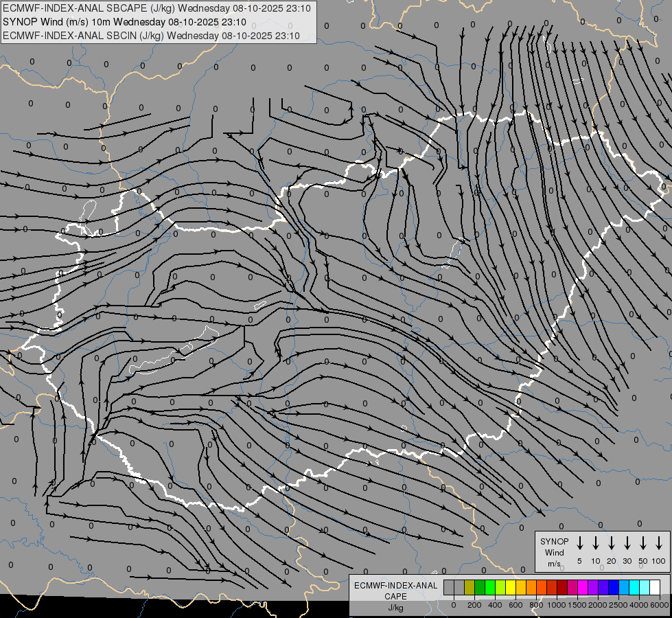Pick the pure blue swatch before 2500

point(614,587)
